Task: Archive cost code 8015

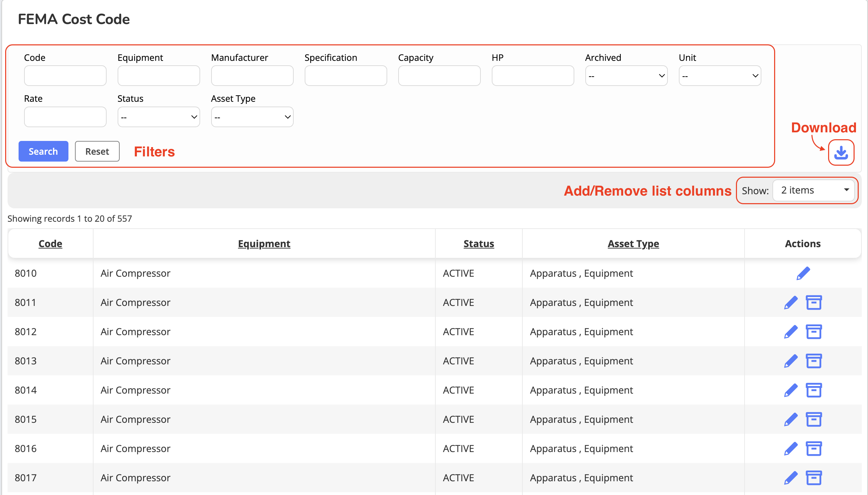Action: click(x=814, y=419)
